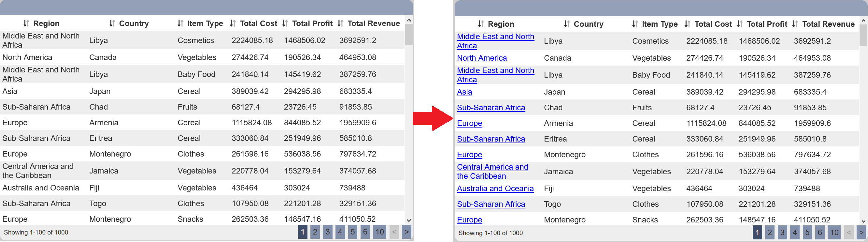Image resolution: width=868 pixels, height=242 pixels.
Task: Open Europe link in Montenegro Snacks row
Action: click(x=469, y=220)
